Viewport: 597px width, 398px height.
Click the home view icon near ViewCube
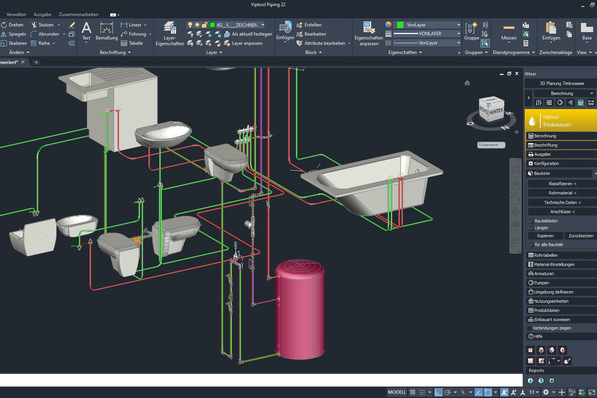(x=467, y=83)
